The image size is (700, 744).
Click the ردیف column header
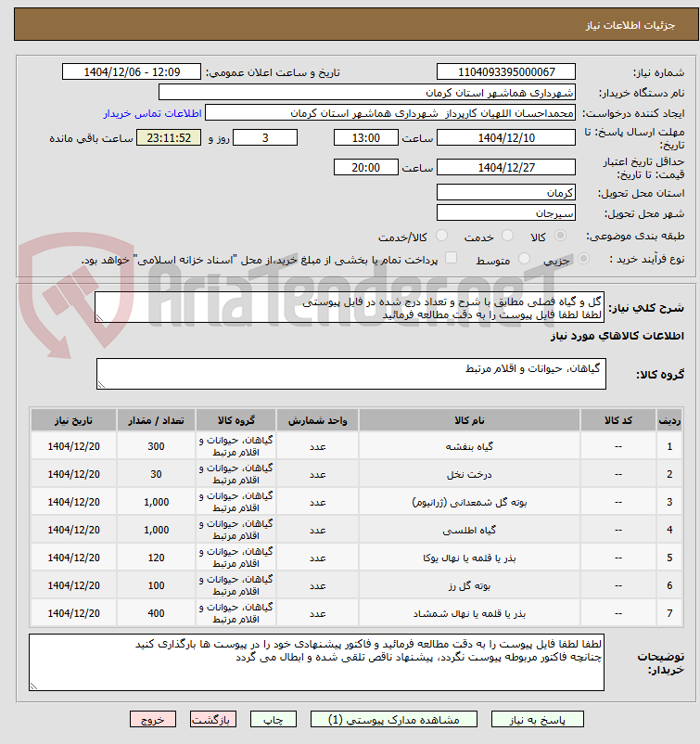point(669,420)
